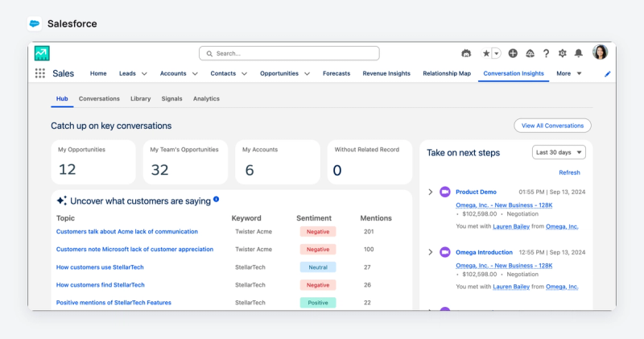Click Lauren Bailey under Product Demo

click(511, 226)
